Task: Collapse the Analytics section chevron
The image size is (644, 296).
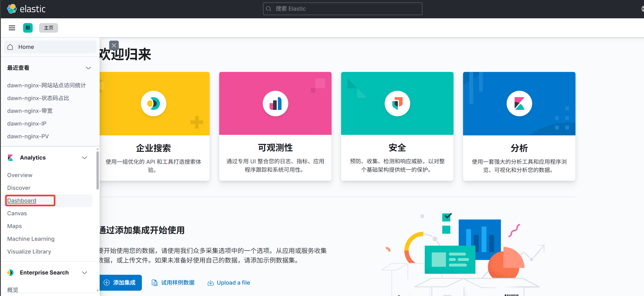Action: coord(84,158)
